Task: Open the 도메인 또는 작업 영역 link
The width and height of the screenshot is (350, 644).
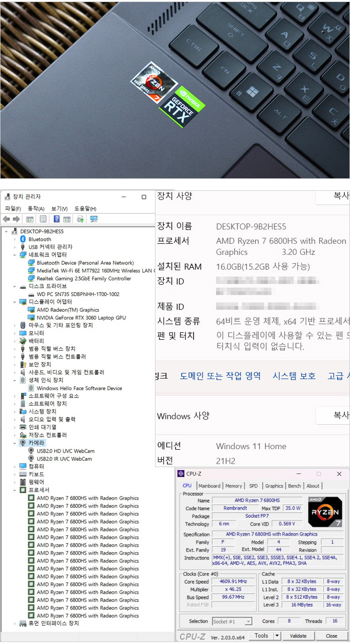Action: point(220,376)
